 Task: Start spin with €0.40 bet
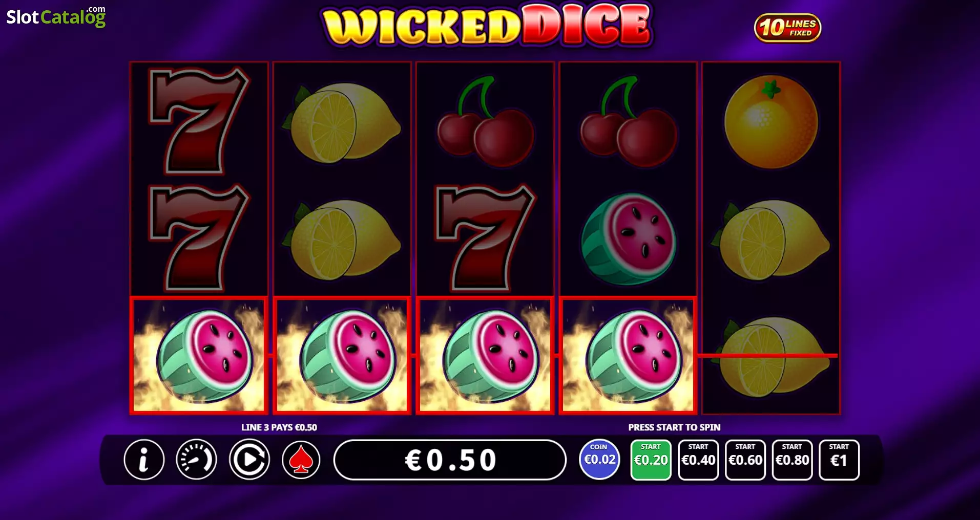point(698,460)
